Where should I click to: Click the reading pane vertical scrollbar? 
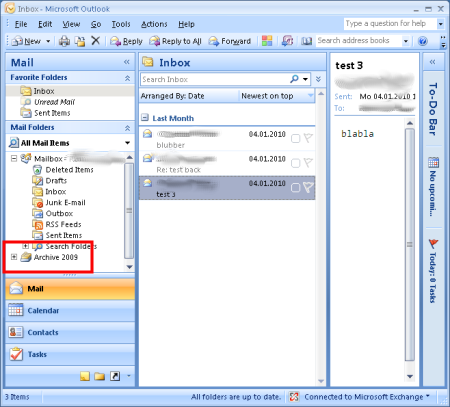point(410,245)
